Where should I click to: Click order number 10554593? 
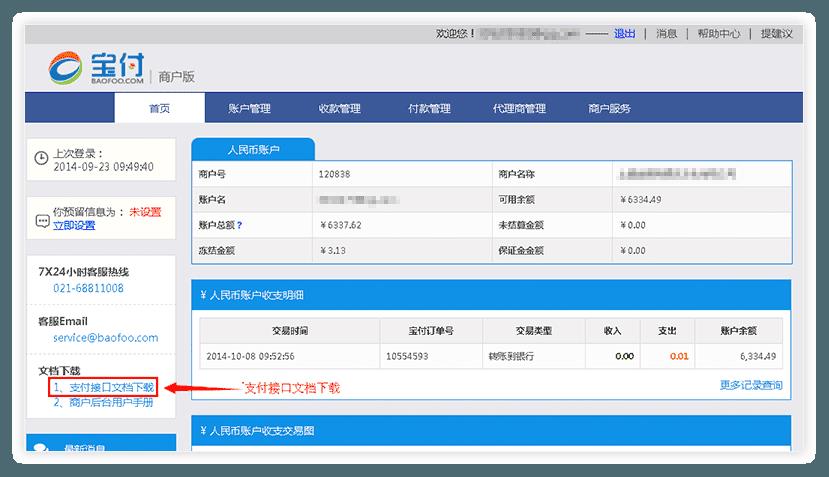pyautogui.click(x=407, y=356)
